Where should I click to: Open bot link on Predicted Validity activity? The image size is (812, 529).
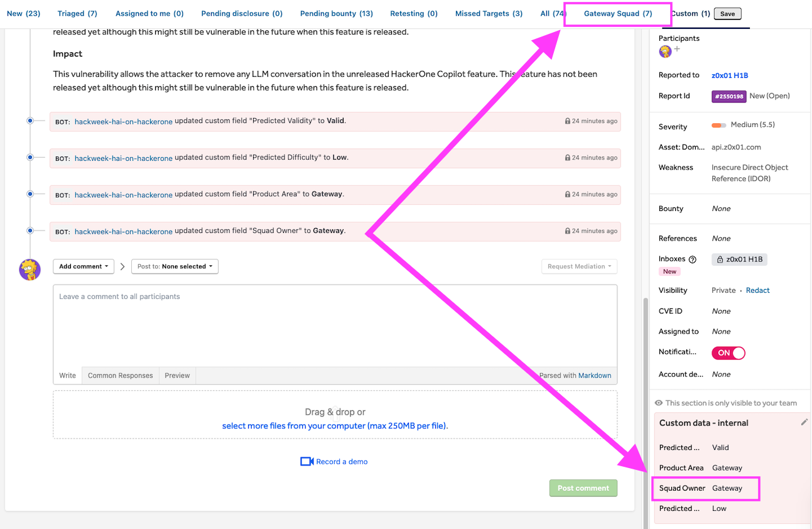pyautogui.click(x=123, y=121)
